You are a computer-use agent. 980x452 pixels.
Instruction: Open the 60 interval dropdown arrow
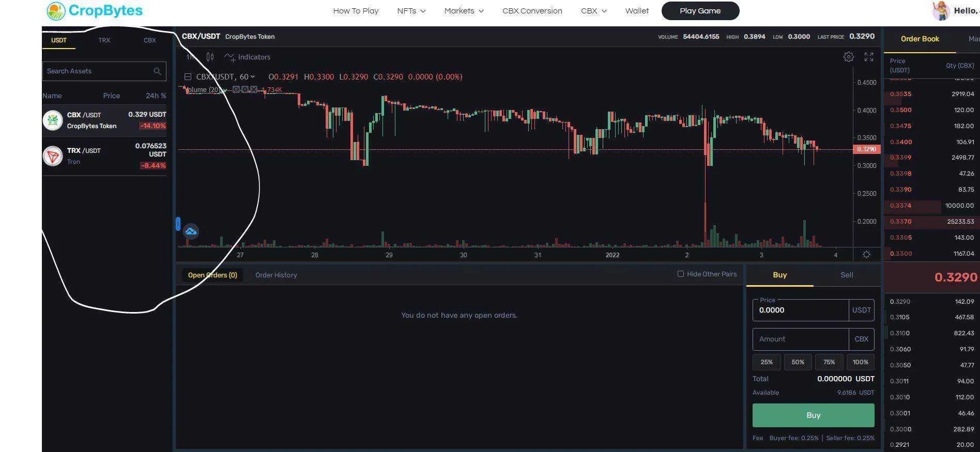point(252,77)
